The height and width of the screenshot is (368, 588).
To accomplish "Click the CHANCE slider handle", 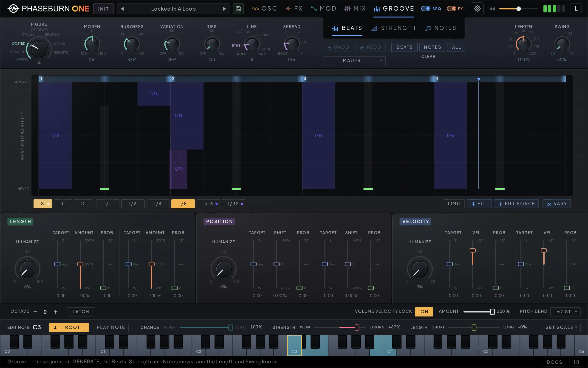I will (230, 327).
